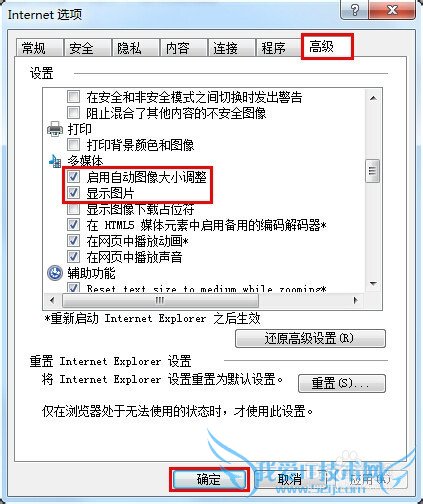
Task: Toggle the 显示图片 checkbox
Action: [x=73, y=193]
